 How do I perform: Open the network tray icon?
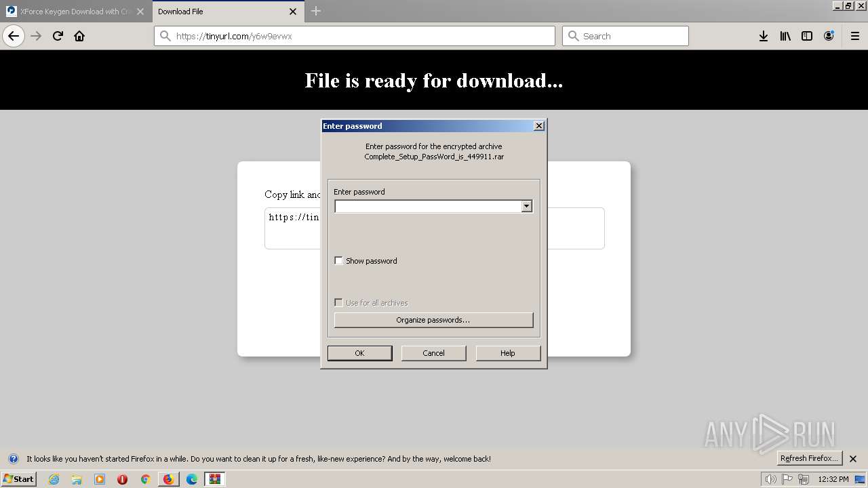coord(804,479)
